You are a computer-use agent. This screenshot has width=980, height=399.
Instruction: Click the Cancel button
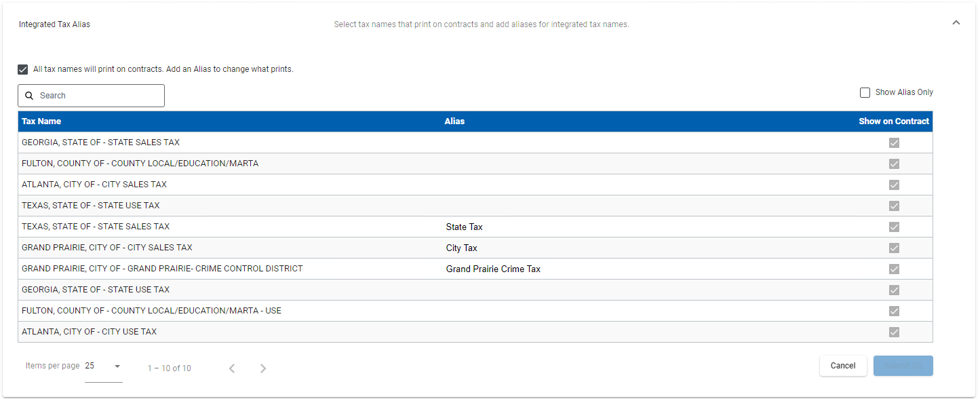[842, 366]
